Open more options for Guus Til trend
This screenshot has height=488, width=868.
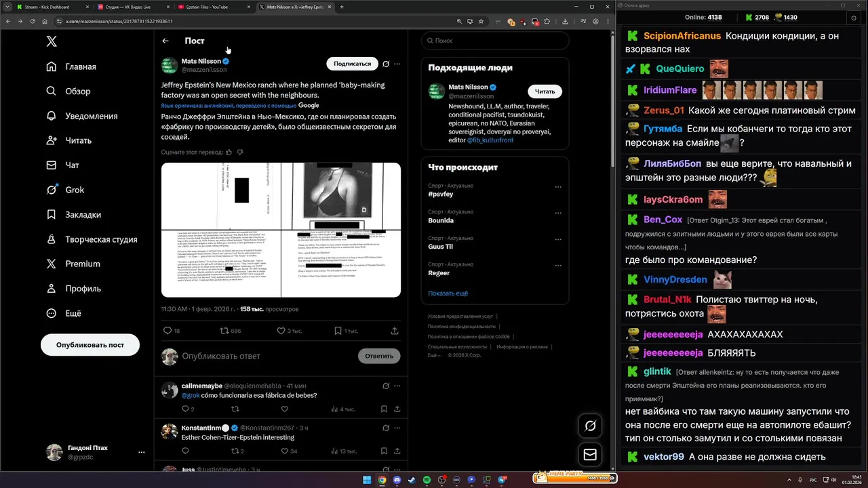tap(558, 240)
